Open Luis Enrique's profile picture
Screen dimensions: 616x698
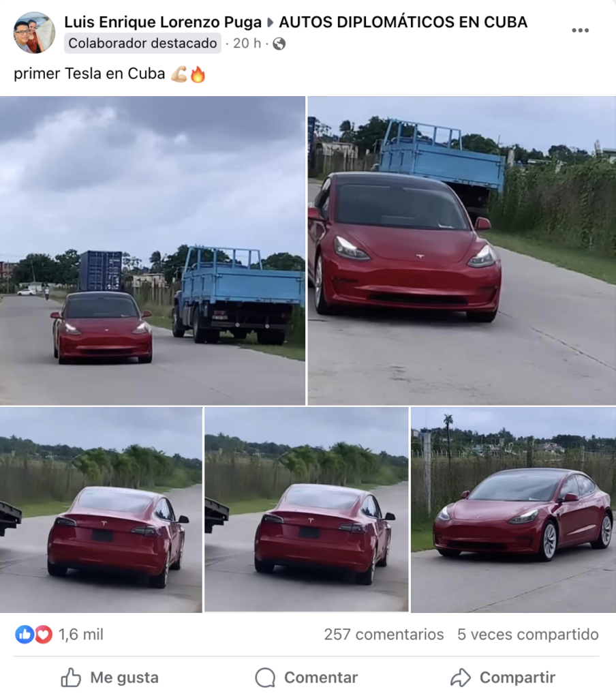point(34,33)
